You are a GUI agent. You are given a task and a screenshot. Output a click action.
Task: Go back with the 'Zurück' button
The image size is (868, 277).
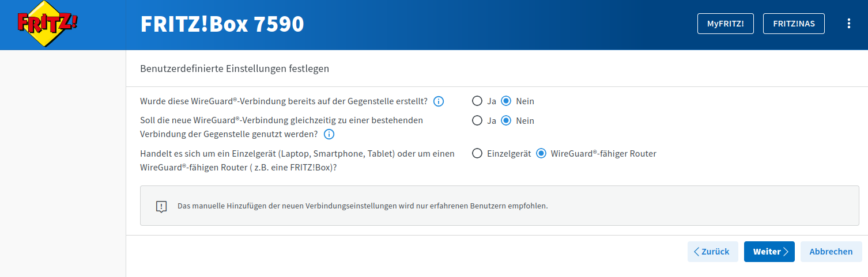[712, 252]
